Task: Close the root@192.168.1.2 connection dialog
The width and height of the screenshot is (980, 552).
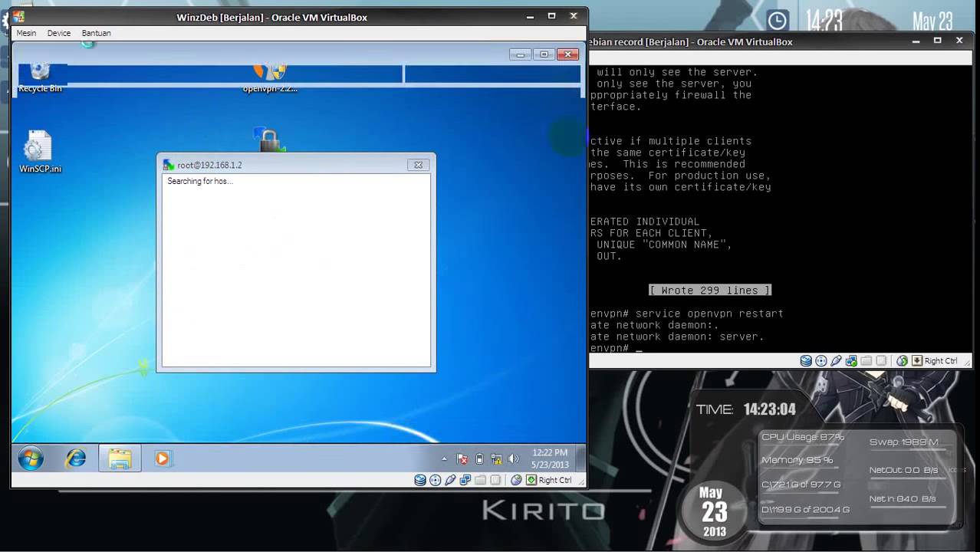Action: point(418,165)
